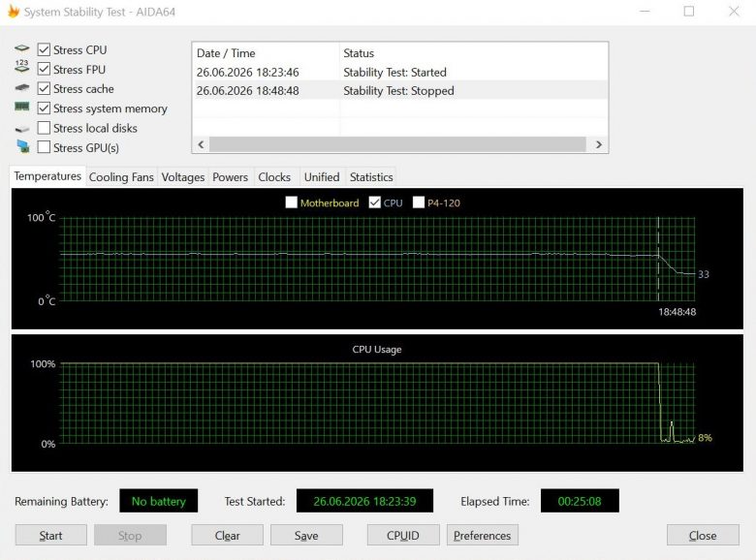Click the AIDA64 flame icon in title bar

pos(13,11)
